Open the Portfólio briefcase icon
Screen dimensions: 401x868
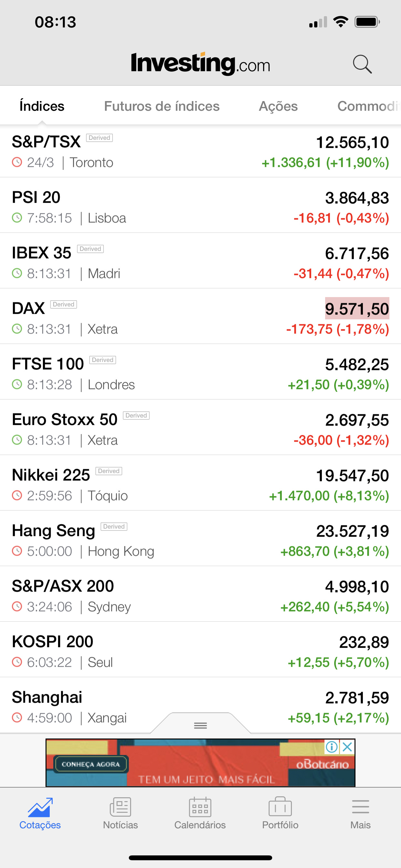tap(280, 807)
